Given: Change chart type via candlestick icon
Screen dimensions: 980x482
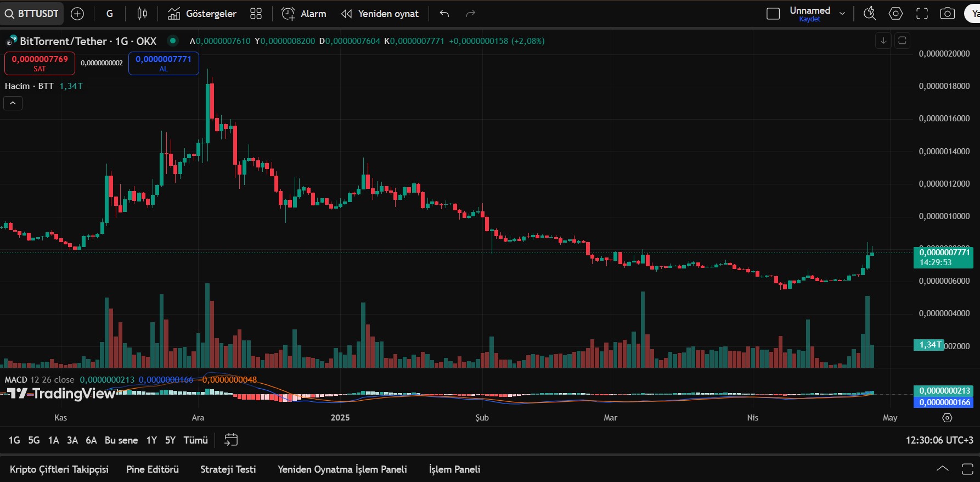Looking at the screenshot, I should (x=142, y=14).
